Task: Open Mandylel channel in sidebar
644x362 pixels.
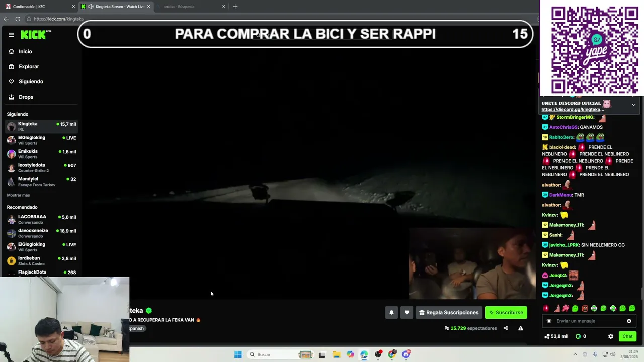Action: click(x=40, y=182)
